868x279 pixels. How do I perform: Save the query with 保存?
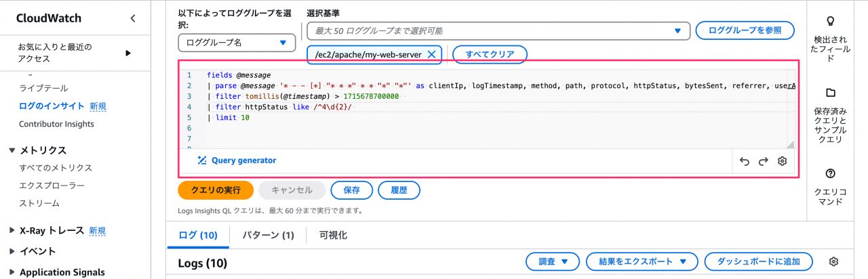(351, 190)
